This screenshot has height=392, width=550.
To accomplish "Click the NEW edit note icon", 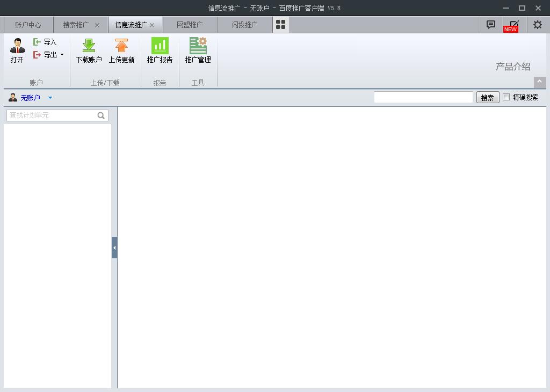I will click(511, 26).
